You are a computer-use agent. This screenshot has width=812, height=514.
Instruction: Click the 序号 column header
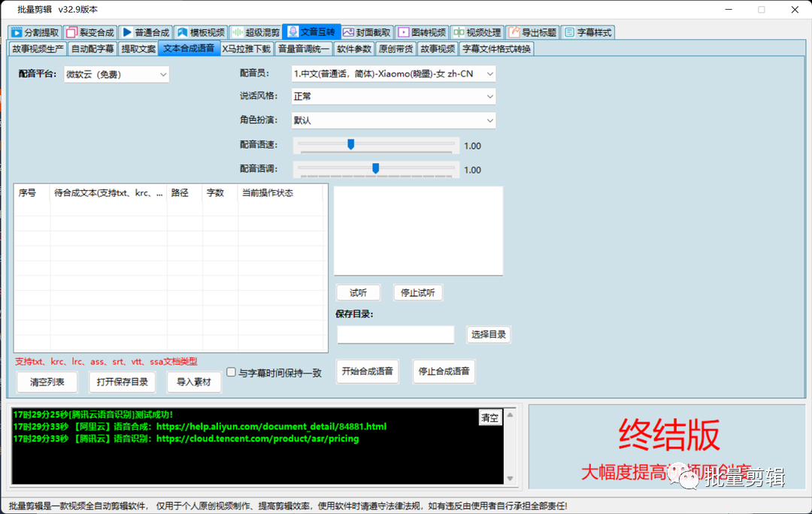[32, 193]
